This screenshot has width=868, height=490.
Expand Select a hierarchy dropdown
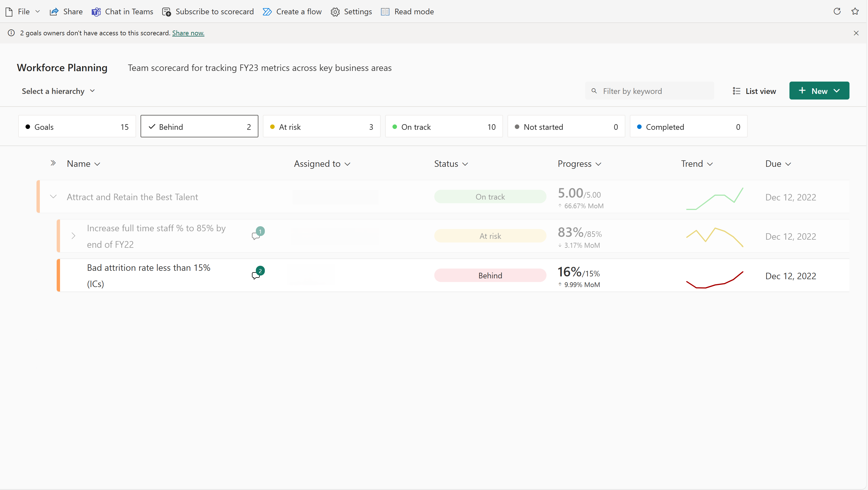(58, 91)
